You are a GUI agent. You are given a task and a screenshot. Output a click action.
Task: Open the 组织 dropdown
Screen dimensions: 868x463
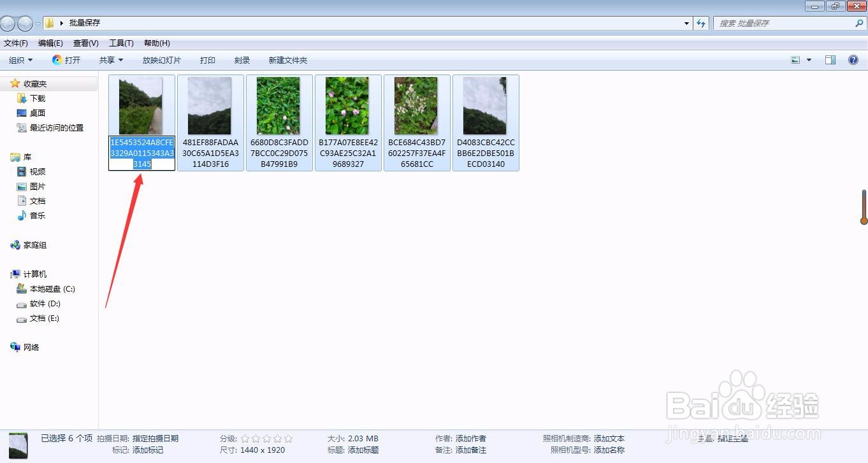(x=21, y=60)
